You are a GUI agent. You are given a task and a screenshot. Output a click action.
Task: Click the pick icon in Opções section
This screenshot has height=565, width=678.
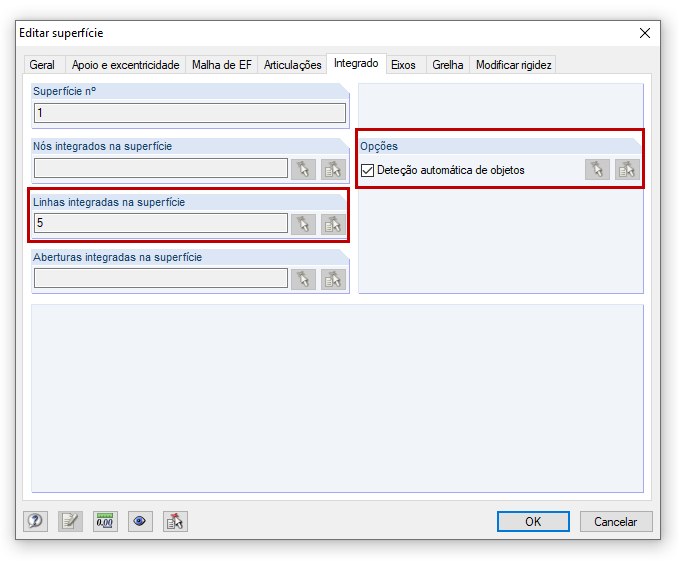pyautogui.click(x=598, y=169)
